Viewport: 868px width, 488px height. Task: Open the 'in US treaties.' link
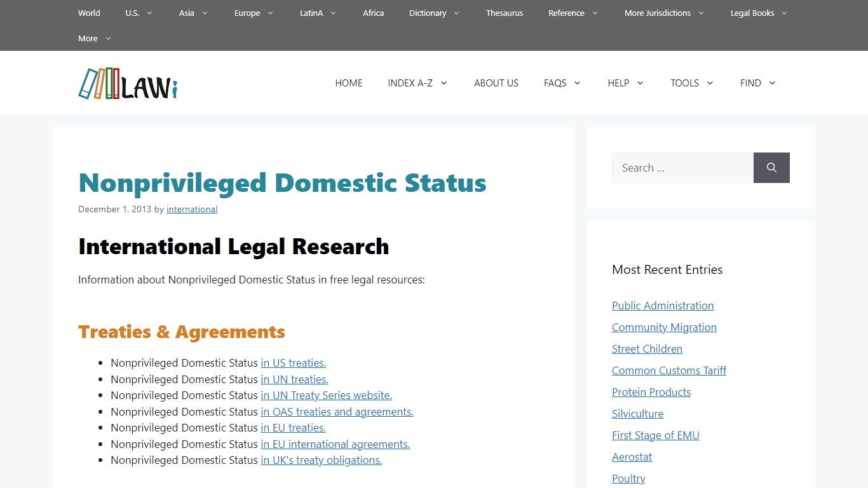click(x=293, y=363)
